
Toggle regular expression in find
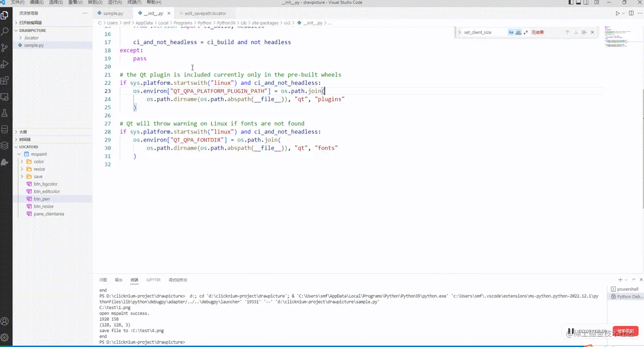(x=526, y=32)
